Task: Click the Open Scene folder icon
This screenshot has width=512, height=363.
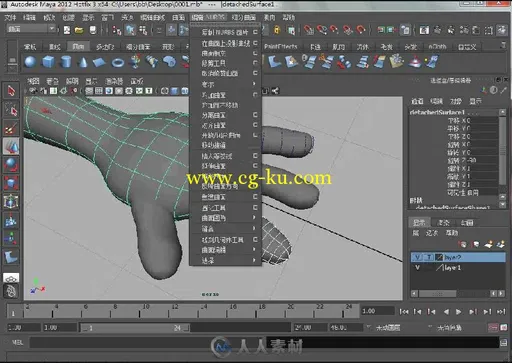Action: point(79,30)
